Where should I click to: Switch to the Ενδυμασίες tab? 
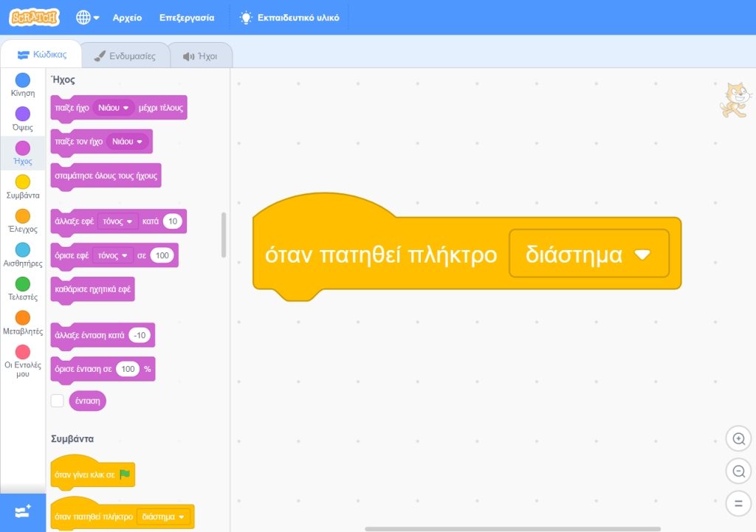tap(124, 55)
